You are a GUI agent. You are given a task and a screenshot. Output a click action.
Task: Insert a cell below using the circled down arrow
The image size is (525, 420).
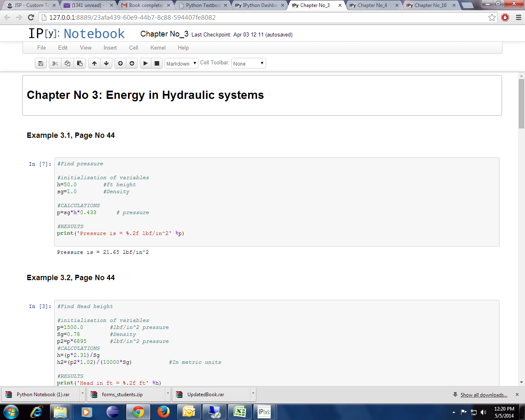(x=132, y=63)
